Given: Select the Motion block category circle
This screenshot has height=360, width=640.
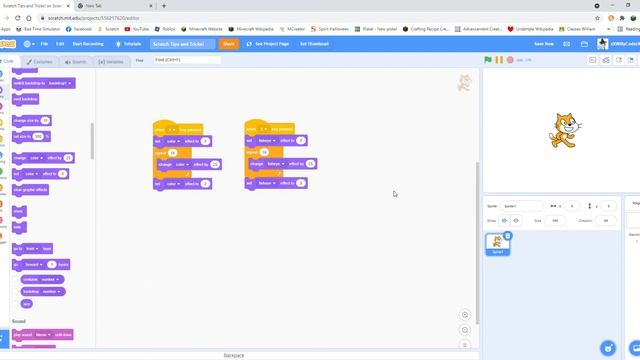Looking at the screenshot, I should pyautogui.click(x=1, y=74).
